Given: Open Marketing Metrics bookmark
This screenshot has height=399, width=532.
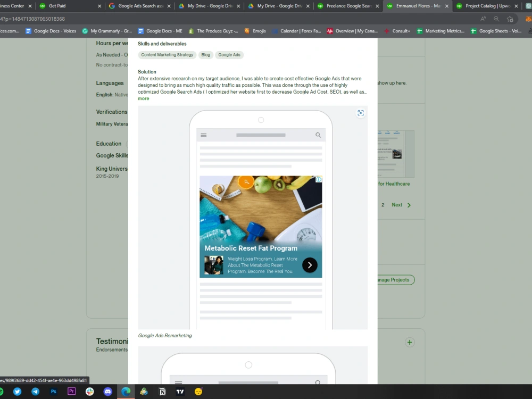Looking at the screenshot, I should coord(440,31).
